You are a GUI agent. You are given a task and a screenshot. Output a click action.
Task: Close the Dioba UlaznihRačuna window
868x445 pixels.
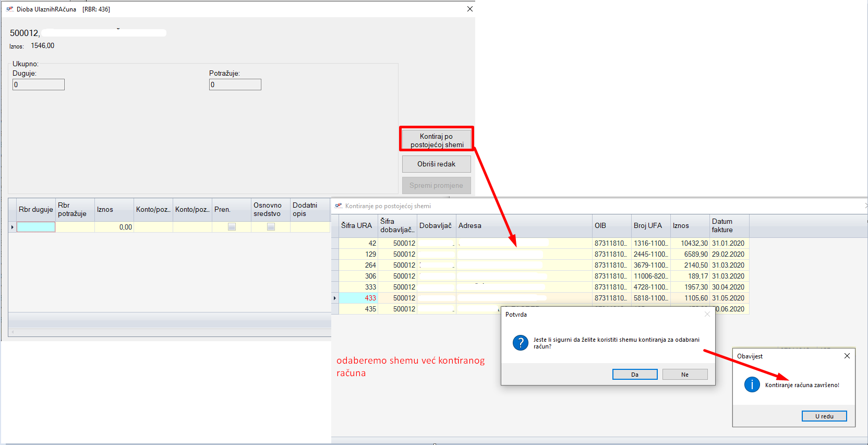[x=469, y=9]
